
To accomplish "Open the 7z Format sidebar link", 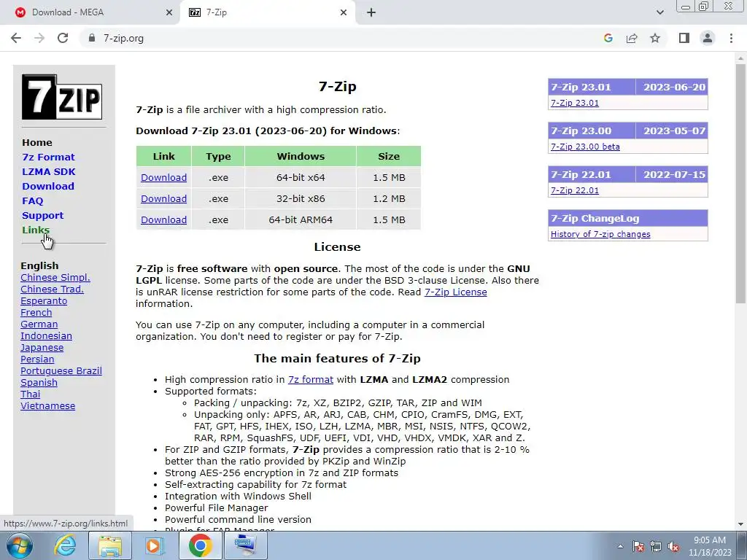I will coord(48,157).
